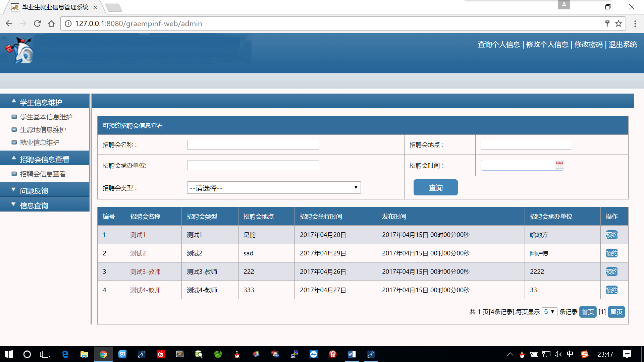Click the 预约 icon for row 测试4-教师

coord(611,290)
